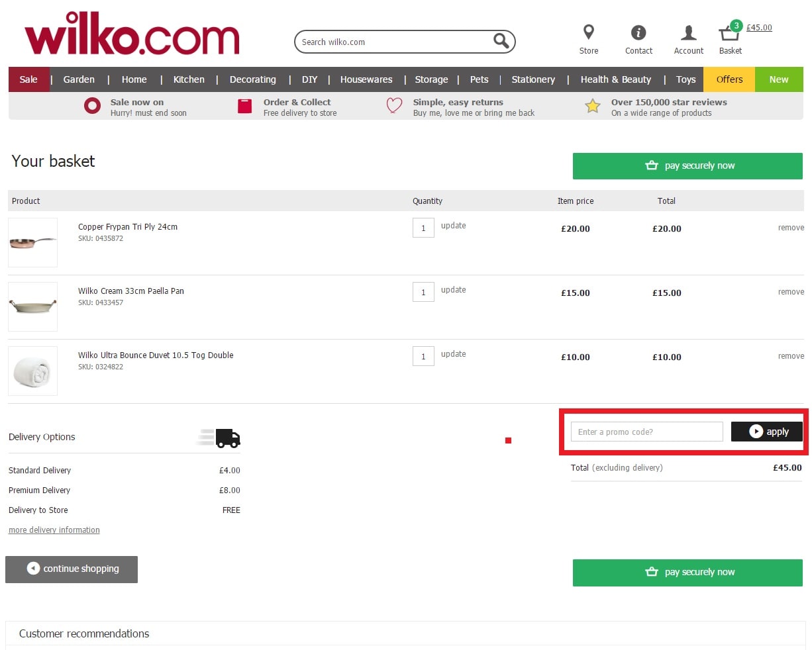
Task: Open the Kitchen menu
Action: (x=189, y=79)
